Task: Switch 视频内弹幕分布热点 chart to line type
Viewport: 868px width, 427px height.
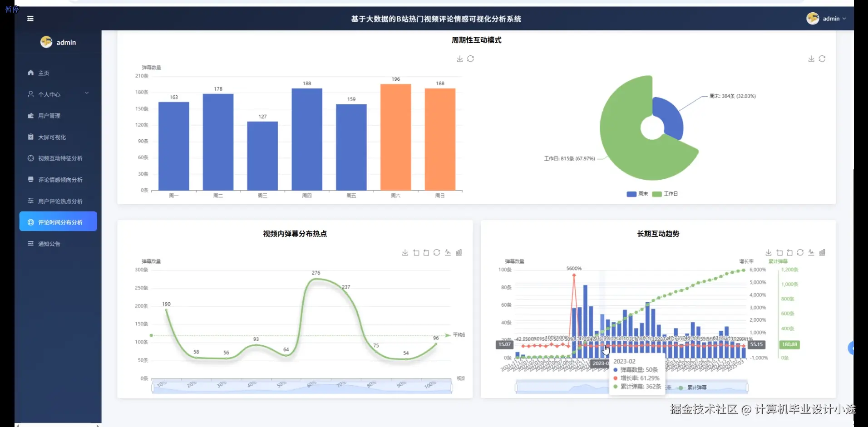Action: (x=448, y=253)
